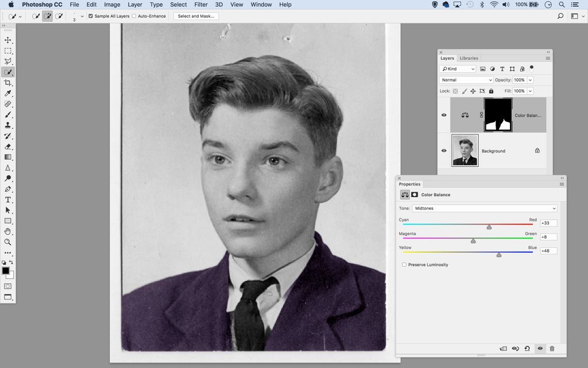588x368 pixels.
Task: Toggle the Background layer visibility
Action: pyautogui.click(x=443, y=151)
